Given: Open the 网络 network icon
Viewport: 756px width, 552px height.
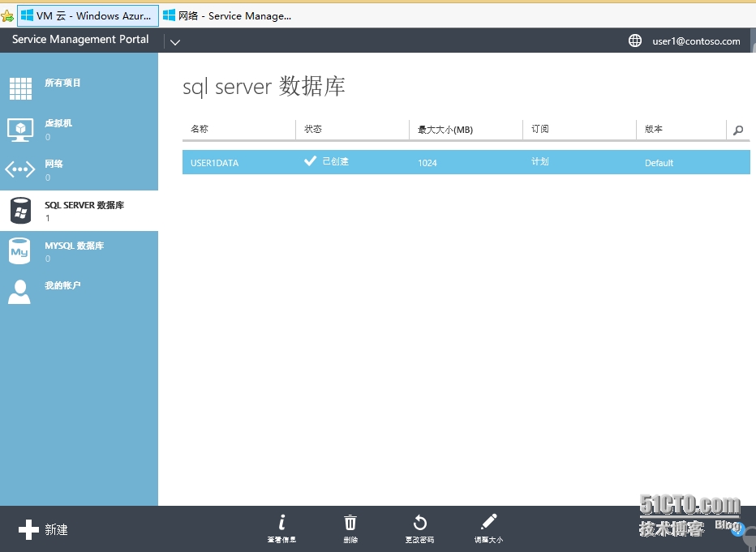Looking at the screenshot, I should (19, 169).
